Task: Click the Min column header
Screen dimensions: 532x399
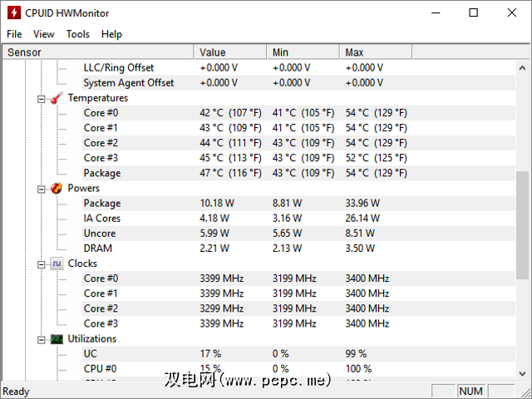Action: click(x=303, y=52)
